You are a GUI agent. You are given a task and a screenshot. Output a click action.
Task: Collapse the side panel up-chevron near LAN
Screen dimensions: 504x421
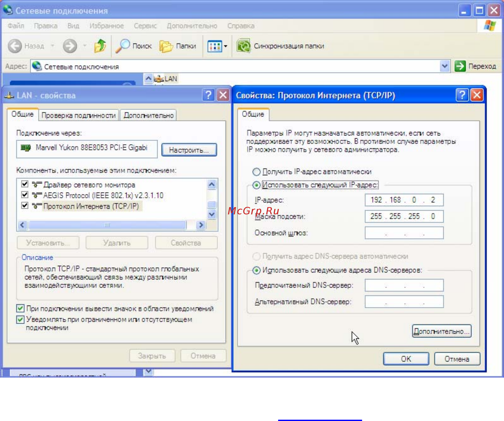(148, 78)
